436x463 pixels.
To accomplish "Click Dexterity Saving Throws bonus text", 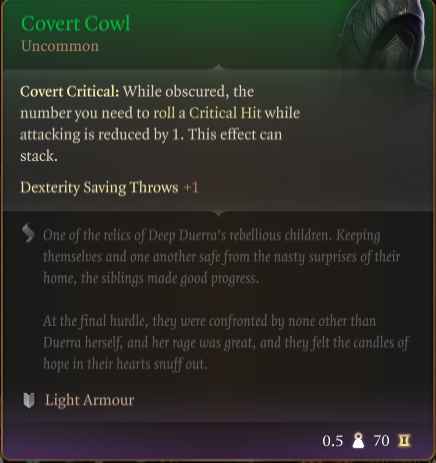I will click(99, 188).
